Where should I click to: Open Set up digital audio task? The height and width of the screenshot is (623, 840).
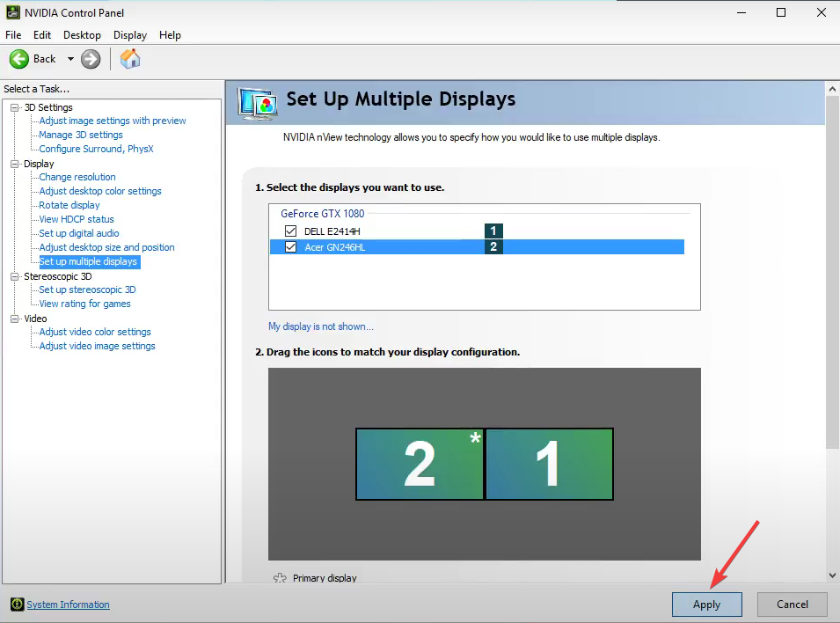(x=79, y=233)
